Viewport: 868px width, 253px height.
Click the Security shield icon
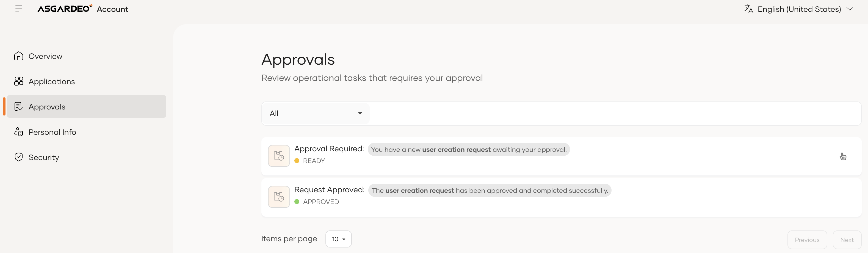coord(18,157)
